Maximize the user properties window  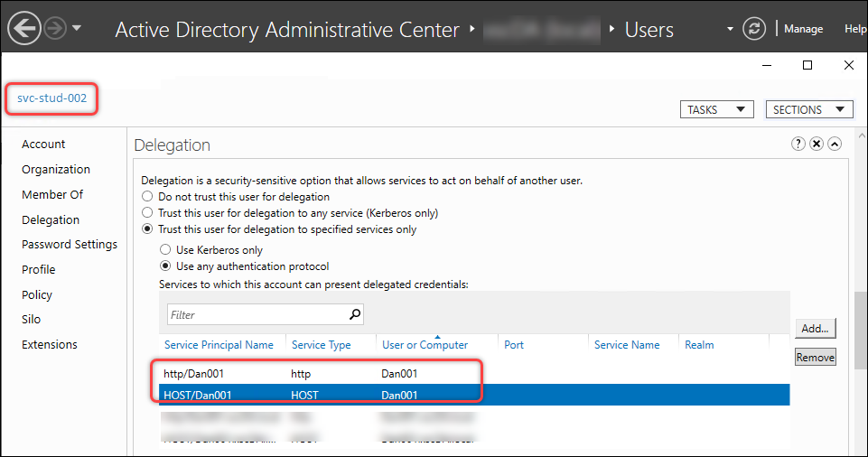click(x=807, y=65)
